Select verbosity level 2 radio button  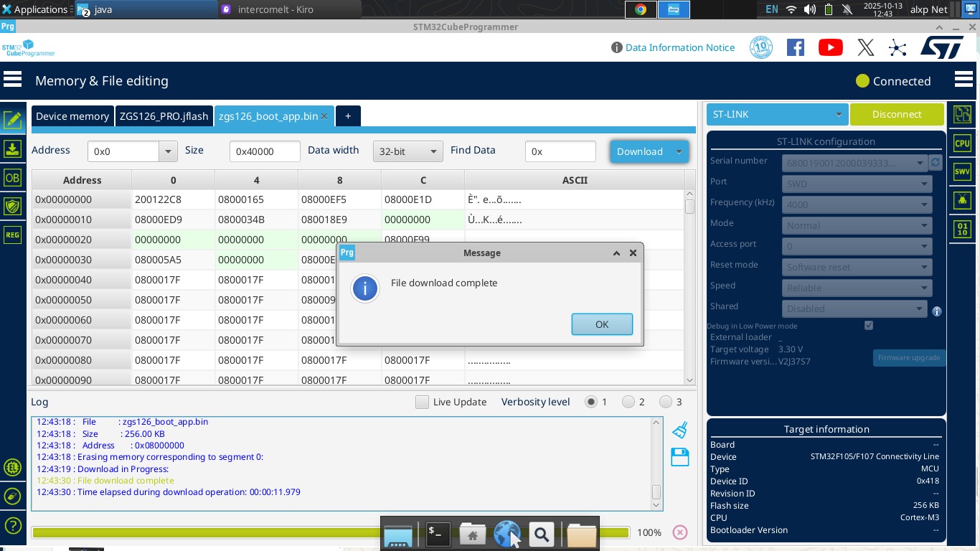[x=629, y=402]
